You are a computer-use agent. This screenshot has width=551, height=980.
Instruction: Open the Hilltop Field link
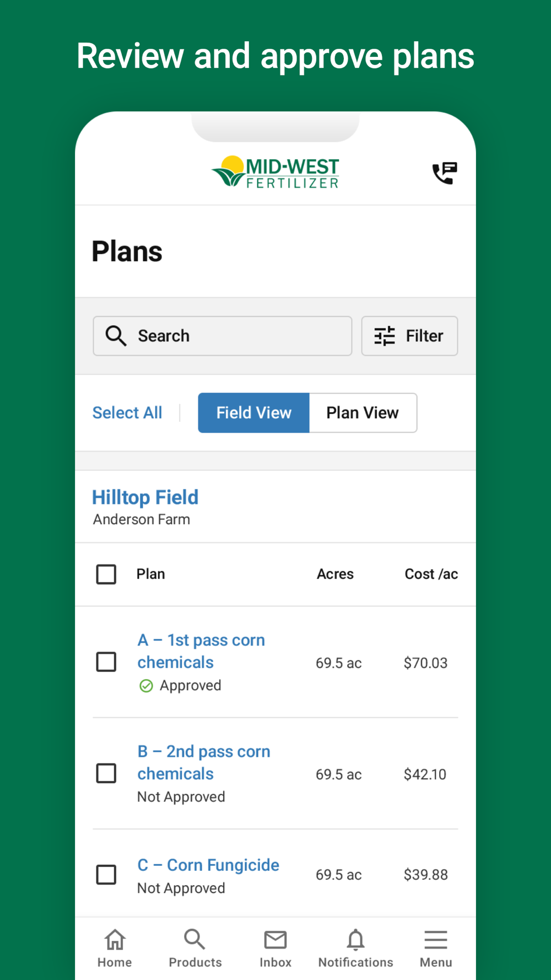(145, 497)
